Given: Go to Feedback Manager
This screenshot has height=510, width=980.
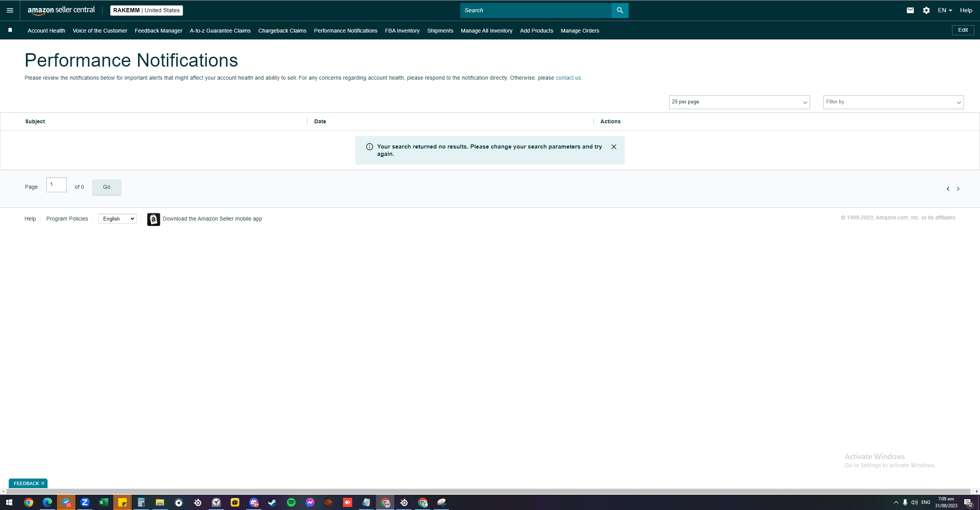Looking at the screenshot, I should click(x=158, y=31).
